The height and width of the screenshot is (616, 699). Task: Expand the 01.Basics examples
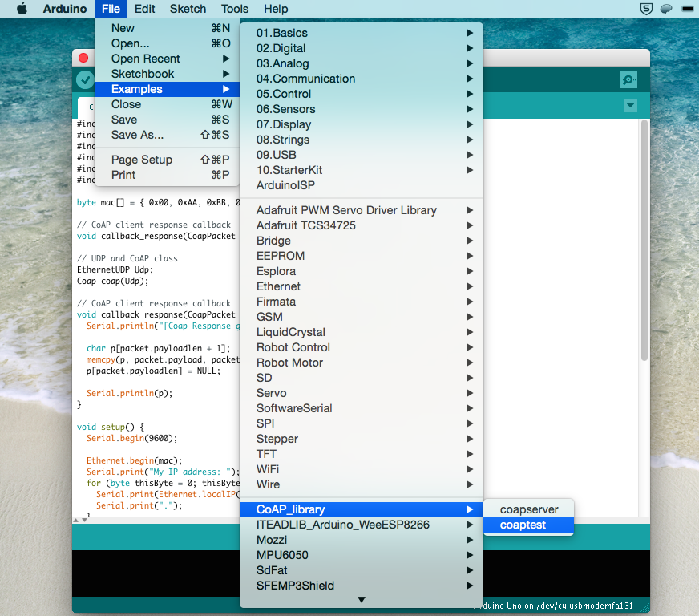tap(362, 33)
